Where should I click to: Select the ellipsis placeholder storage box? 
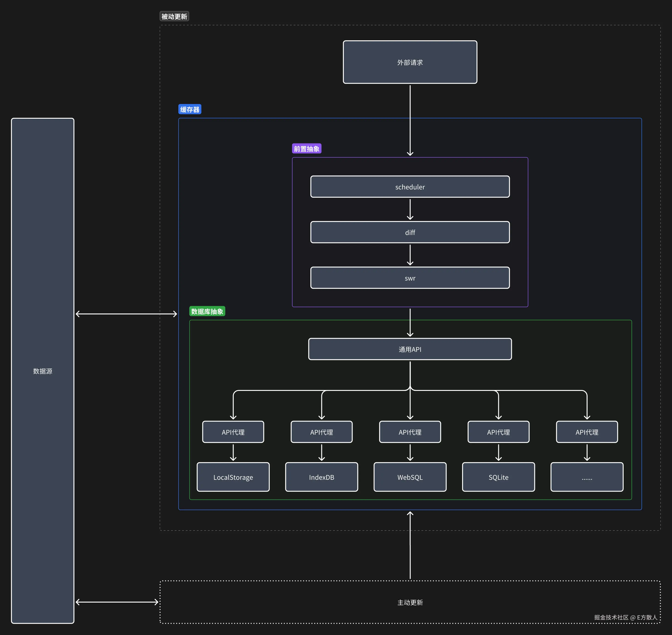(587, 477)
